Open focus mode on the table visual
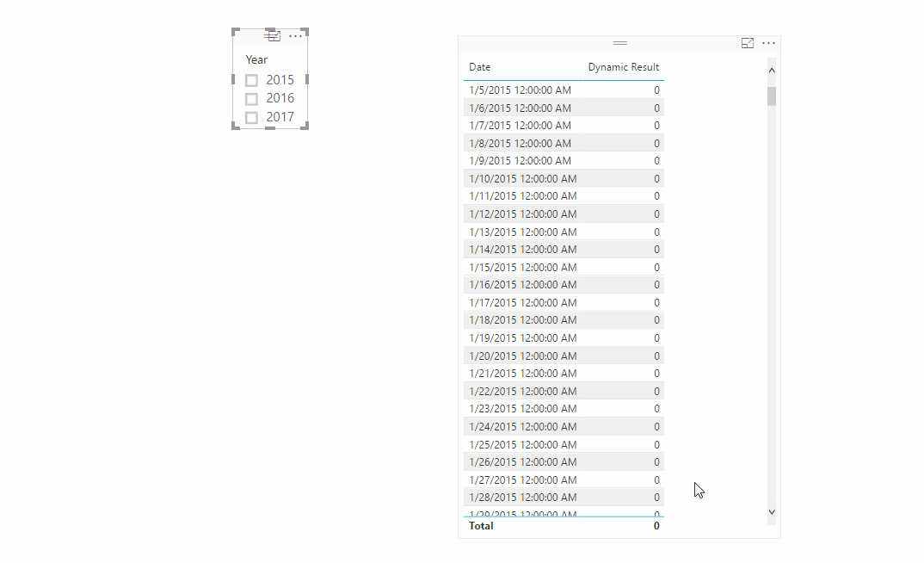Image resolution: width=924 pixels, height=563 pixels. pos(748,43)
